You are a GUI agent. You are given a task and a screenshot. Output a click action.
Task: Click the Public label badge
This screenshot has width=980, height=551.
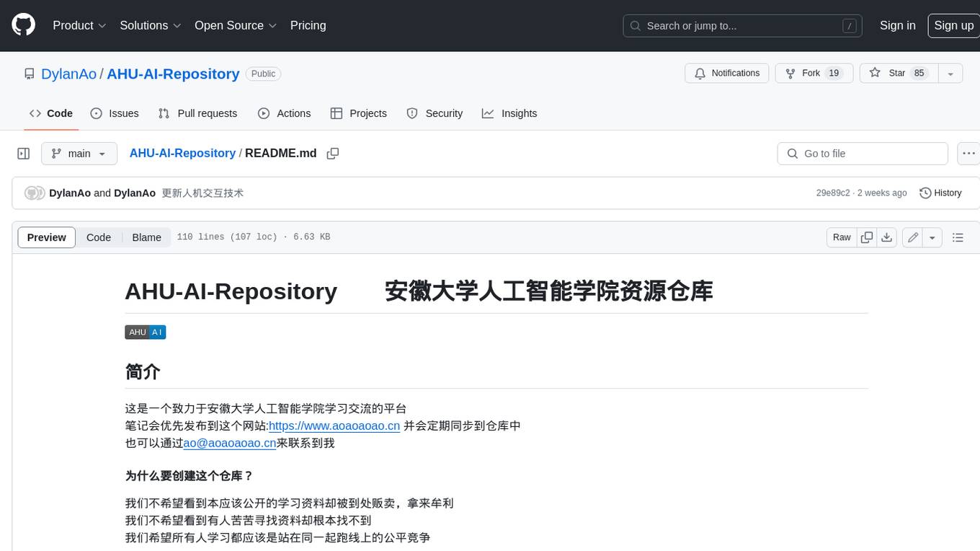(x=264, y=74)
